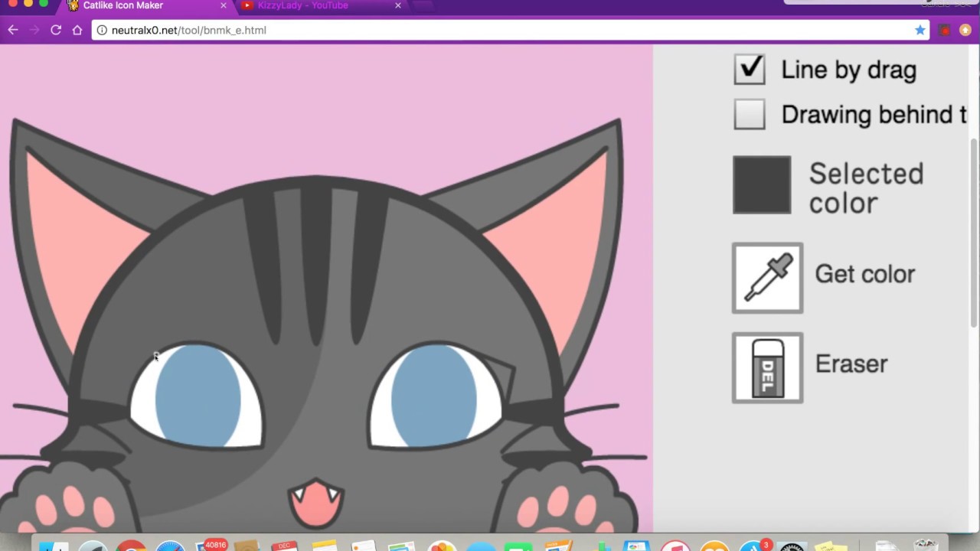This screenshot has height=551, width=980.
Task: Click the browser forward arrow
Action: click(x=34, y=30)
